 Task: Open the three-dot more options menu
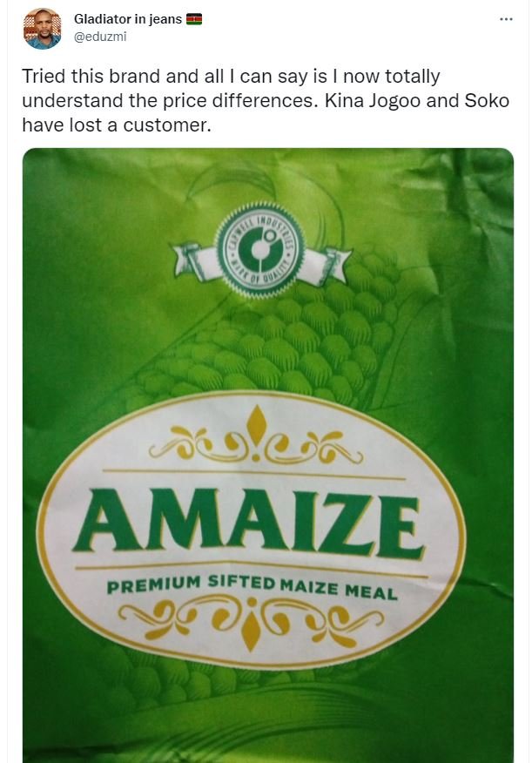pyautogui.click(x=506, y=19)
